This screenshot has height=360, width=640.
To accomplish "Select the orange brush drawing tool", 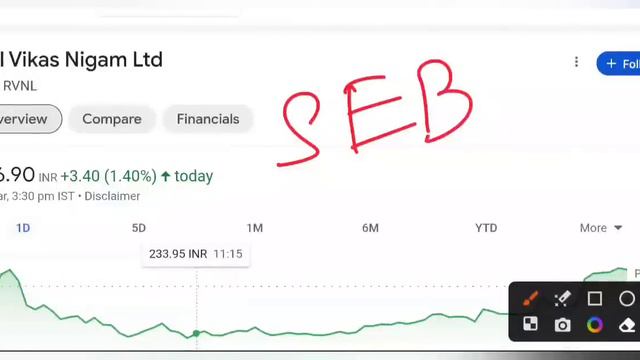I will (x=531, y=298).
